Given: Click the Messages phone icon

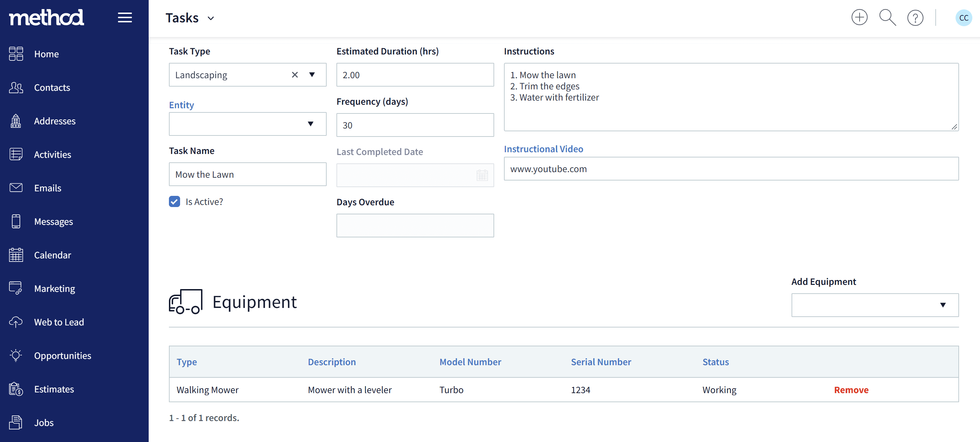Looking at the screenshot, I should point(16,221).
